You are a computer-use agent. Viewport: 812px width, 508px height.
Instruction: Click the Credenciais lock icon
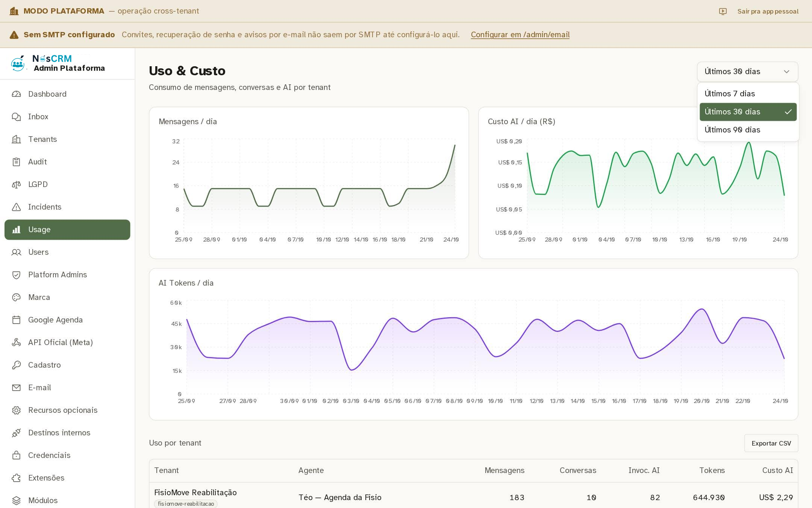pyautogui.click(x=16, y=455)
